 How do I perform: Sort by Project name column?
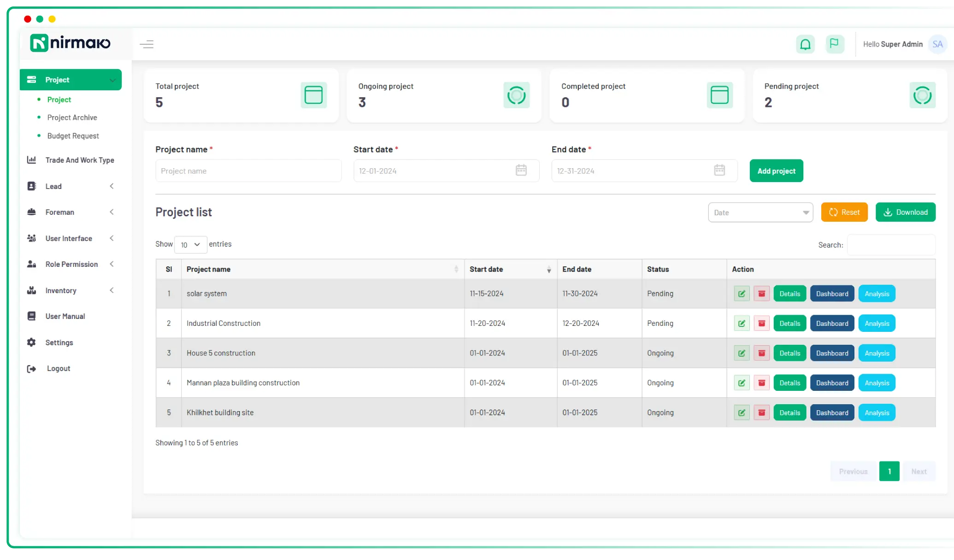click(x=323, y=269)
